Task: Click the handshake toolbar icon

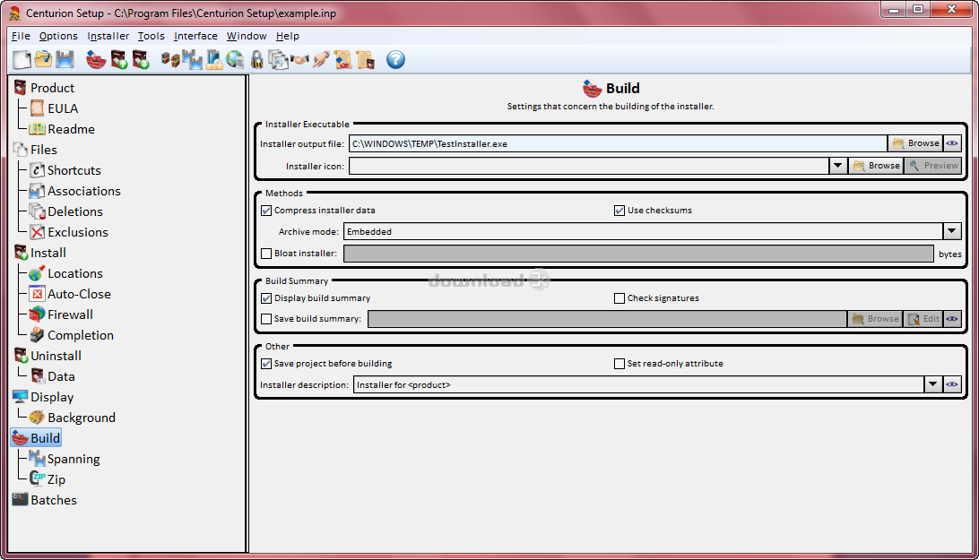Action: [299, 60]
